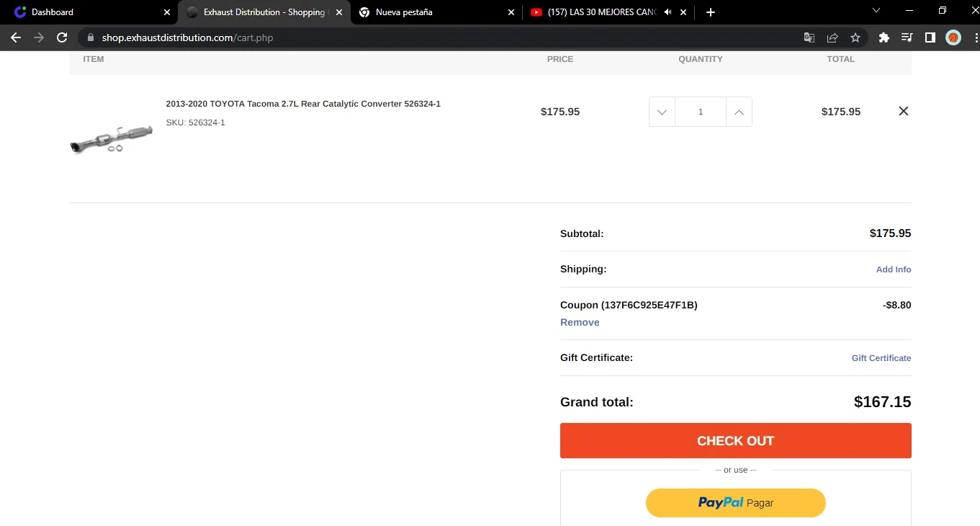The height and width of the screenshot is (526, 980).
Task: Open the Google Translate icon in the address bar
Action: [x=809, y=37]
